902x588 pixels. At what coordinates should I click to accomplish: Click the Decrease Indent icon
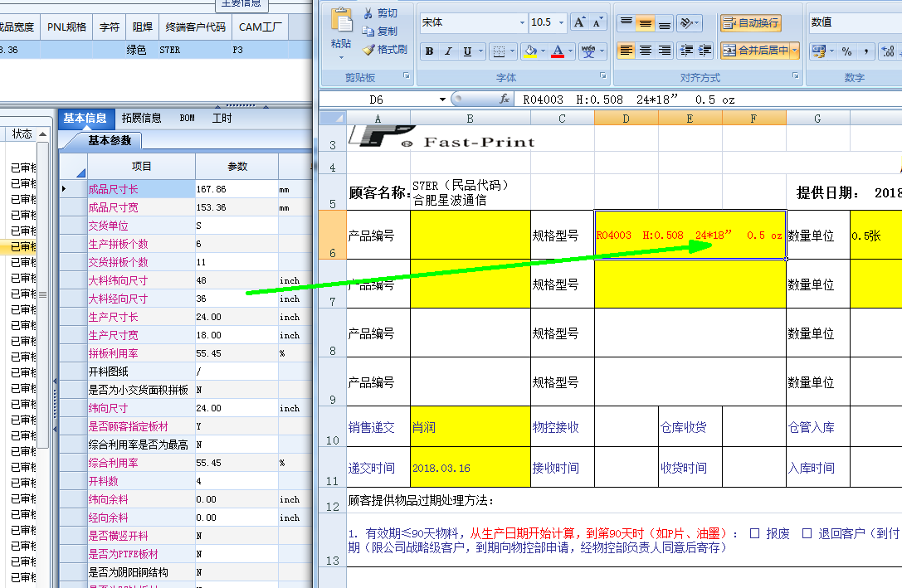(x=685, y=51)
